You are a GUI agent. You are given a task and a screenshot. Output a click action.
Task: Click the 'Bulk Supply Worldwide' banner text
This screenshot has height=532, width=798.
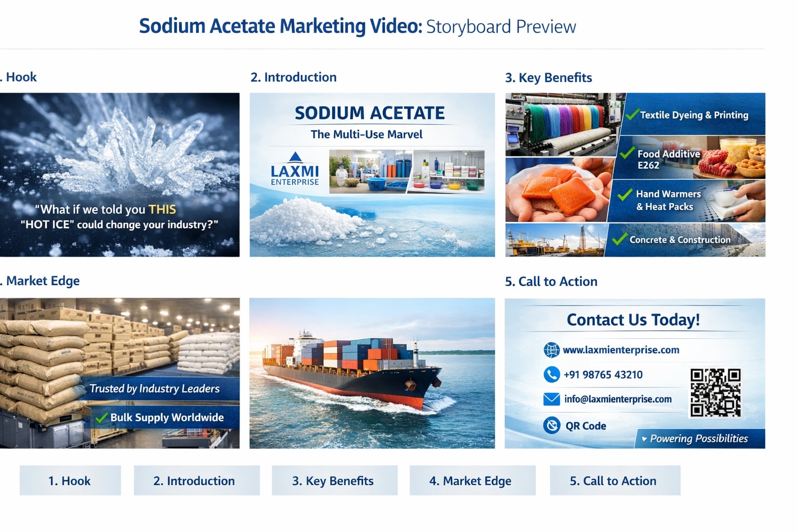(167, 418)
